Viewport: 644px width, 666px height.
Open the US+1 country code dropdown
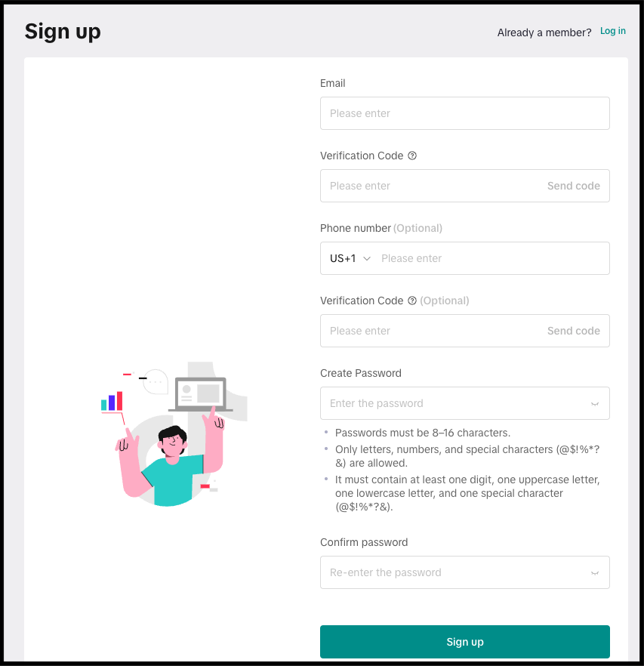[350, 258]
